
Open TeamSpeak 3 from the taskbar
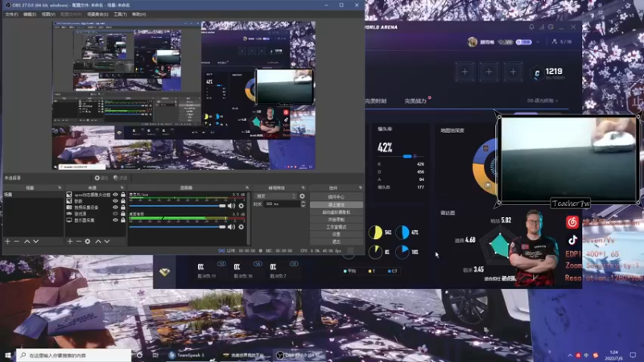click(x=186, y=355)
